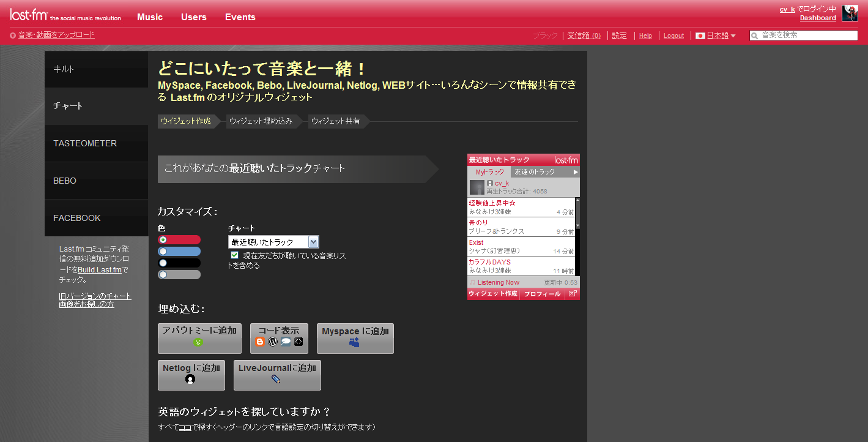This screenshot has height=442, width=868.
Task: Click the right arrow beside 友達のトラック tab
Action: pyautogui.click(x=576, y=172)
